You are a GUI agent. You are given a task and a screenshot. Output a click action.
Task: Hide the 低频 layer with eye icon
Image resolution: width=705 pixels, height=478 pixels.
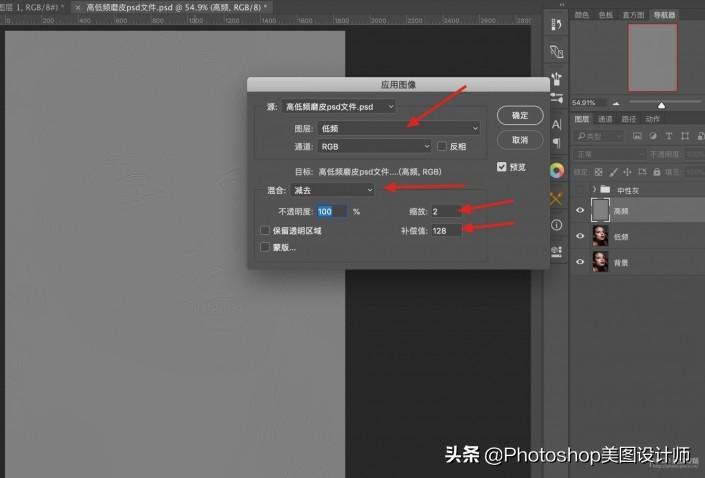coord(579,235)
